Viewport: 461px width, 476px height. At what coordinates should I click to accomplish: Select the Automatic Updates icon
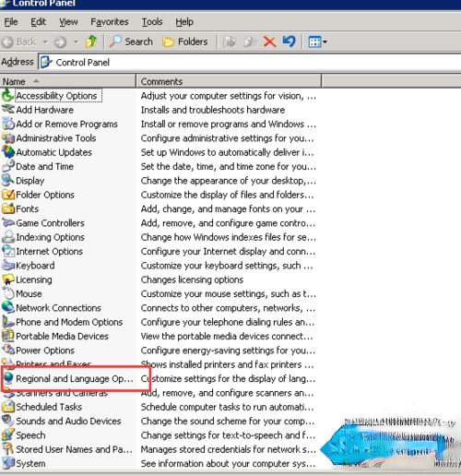(x=8, y=152)
